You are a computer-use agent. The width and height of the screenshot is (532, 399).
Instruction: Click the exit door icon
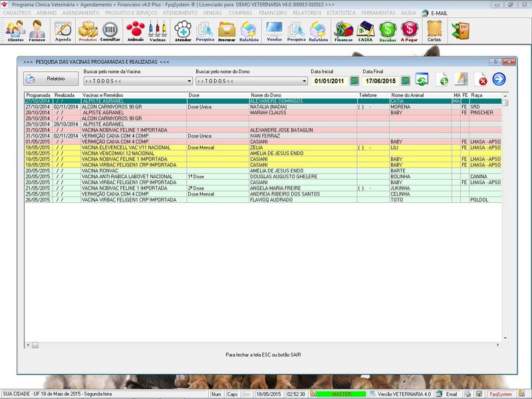pyautogui.click(x=460, y=31)
